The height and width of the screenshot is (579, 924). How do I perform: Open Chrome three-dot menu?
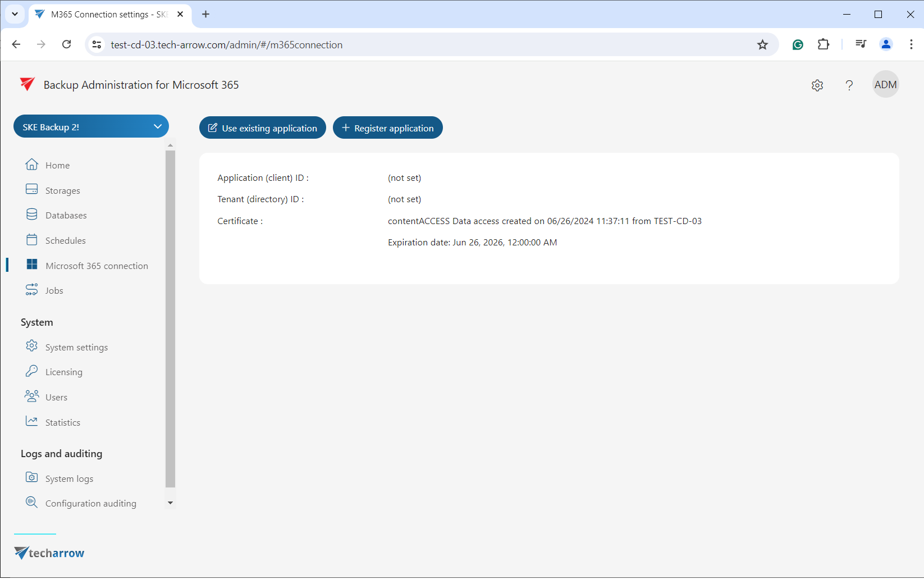click(x=911, y=45)
